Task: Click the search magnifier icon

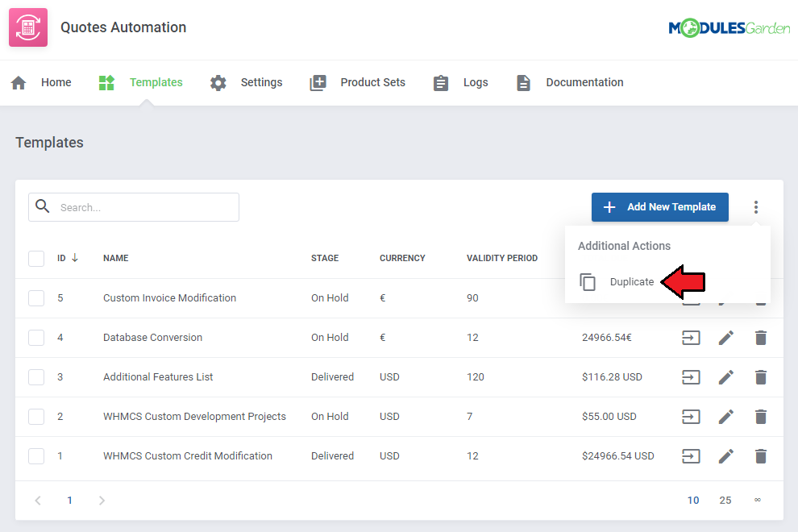Action: [x=42, y=206]
